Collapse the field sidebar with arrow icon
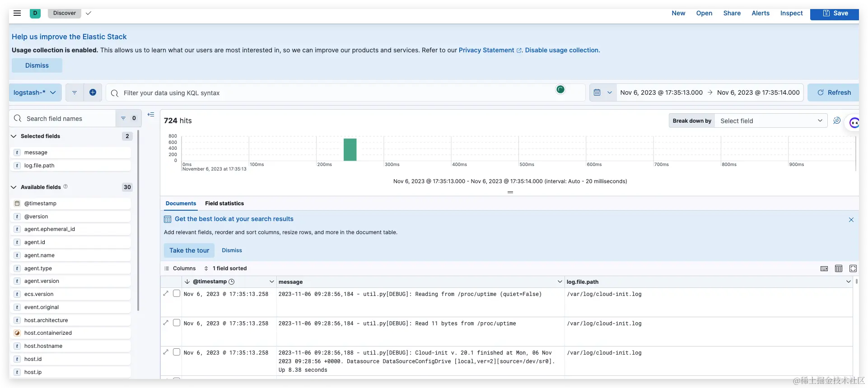Viewport: 868px width, 388px height. 151,115
